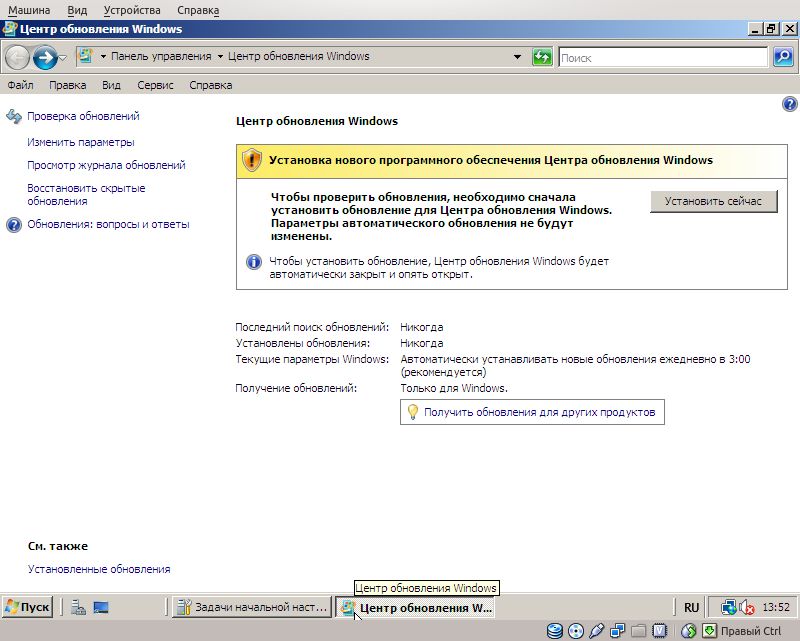Click the shared folders icon in status bar

[x=637, y=631]
